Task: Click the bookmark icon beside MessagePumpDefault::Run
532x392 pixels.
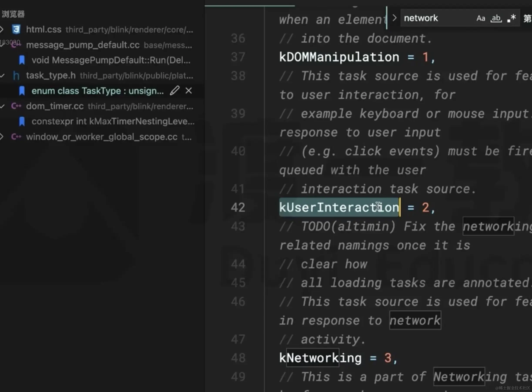Action: pyautogui.click(x=22, y=60)
